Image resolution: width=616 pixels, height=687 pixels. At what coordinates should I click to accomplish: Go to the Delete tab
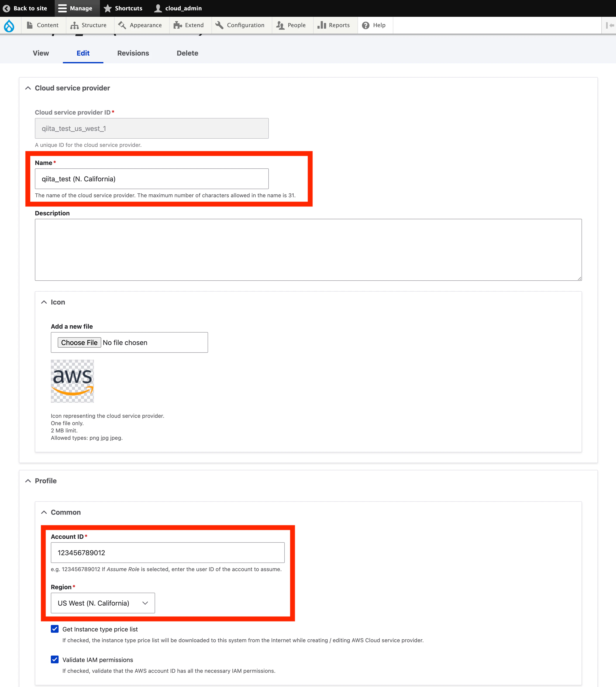pyautogui.click(x=188, y=53)
